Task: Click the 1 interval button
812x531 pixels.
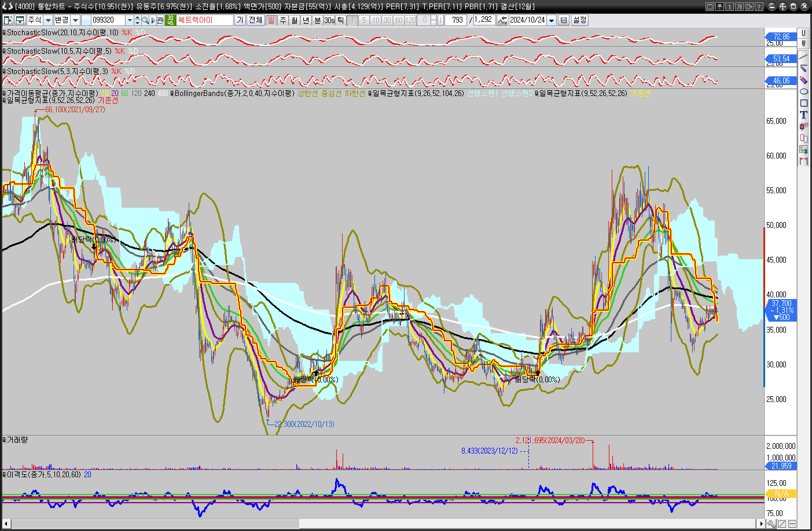Action: click(352, 20)
